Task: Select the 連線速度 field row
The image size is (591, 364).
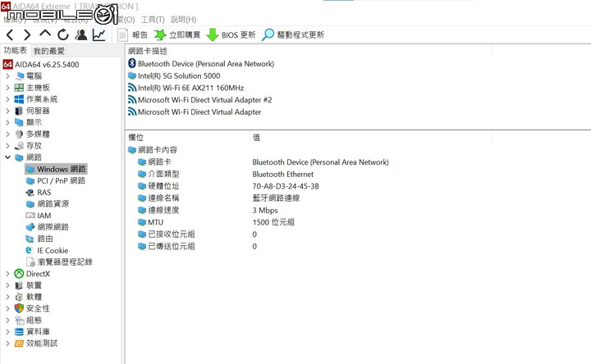Action: 158,210
